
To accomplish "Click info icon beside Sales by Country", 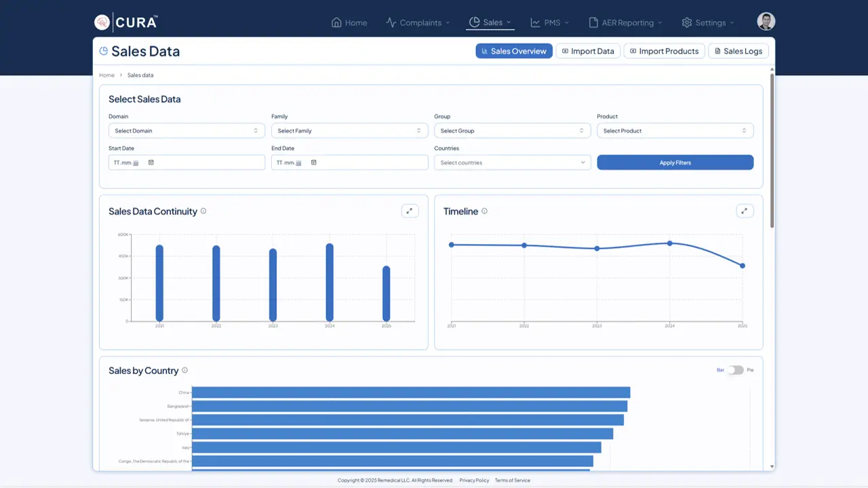I will 184,370.
